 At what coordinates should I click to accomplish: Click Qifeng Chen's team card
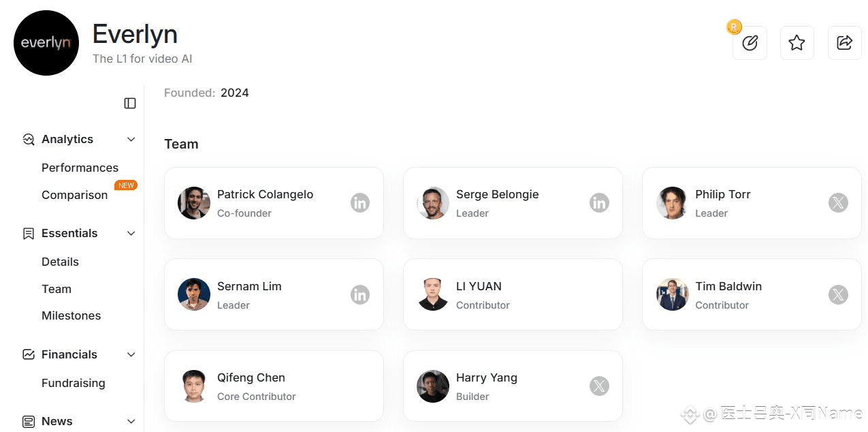point(274,386)
